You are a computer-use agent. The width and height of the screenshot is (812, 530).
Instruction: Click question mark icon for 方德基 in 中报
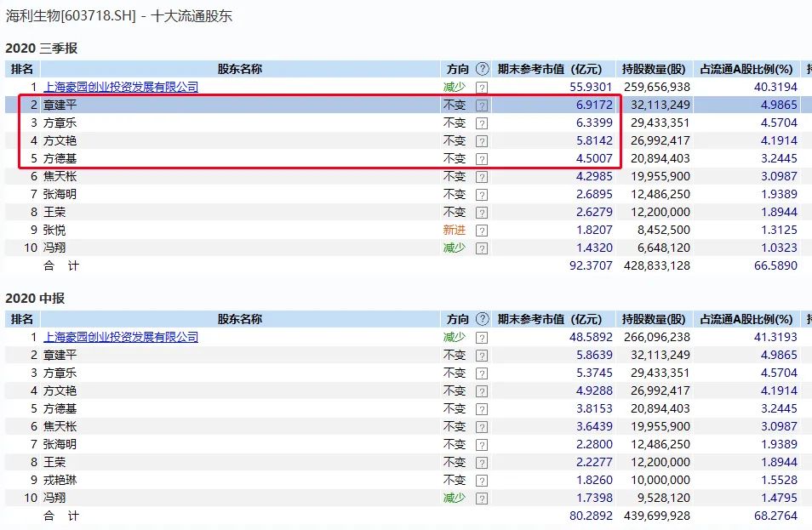482,409
